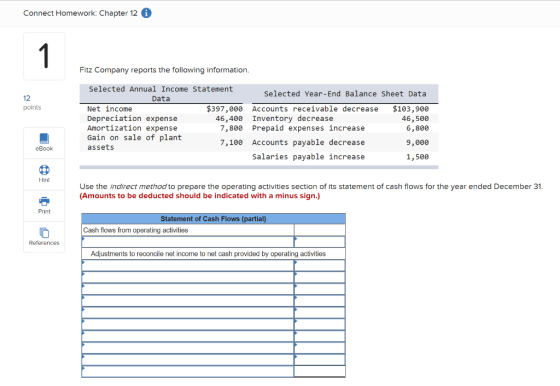Open the Hint lifesaver icon

[44, 170]
